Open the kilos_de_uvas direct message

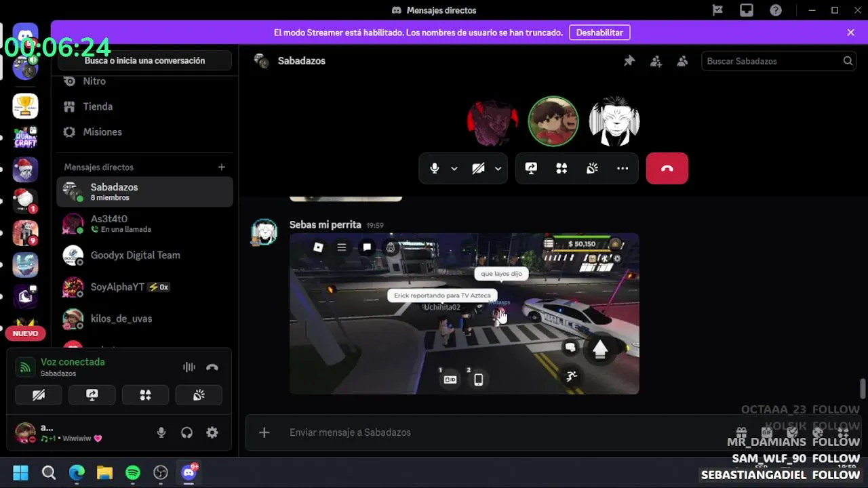pyautogui.click(x=144, y=319)
